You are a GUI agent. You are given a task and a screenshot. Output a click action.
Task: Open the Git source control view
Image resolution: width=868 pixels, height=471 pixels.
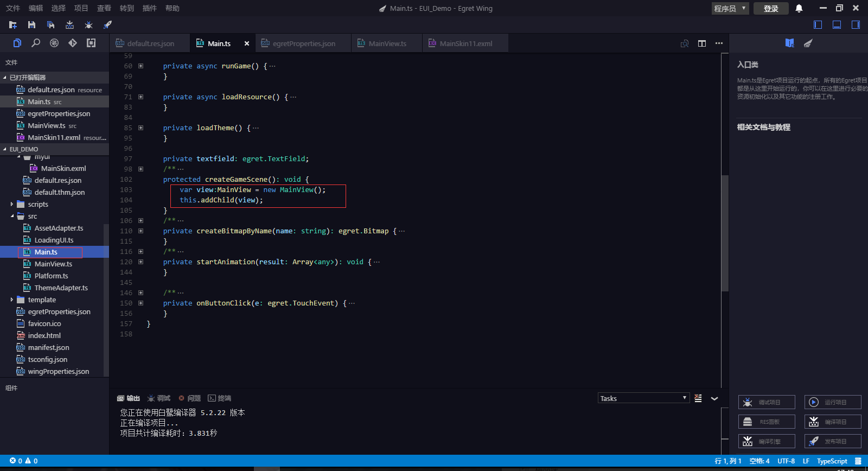pyautogui.click(x=73, y=43)
